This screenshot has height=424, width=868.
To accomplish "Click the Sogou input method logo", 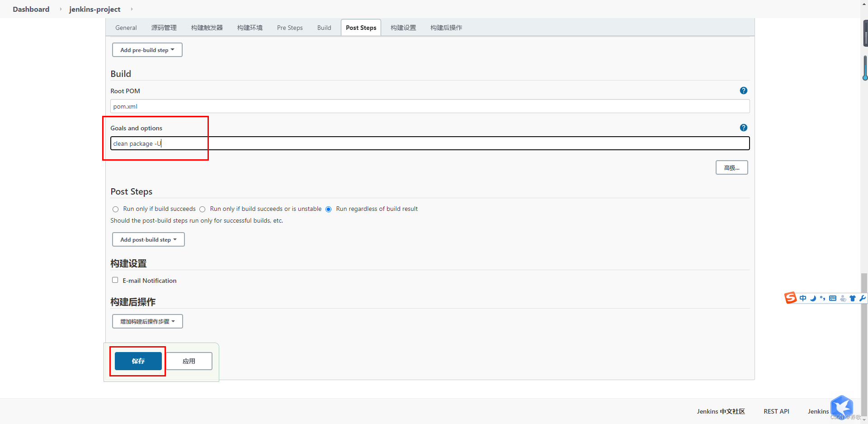I will point(790,298).
